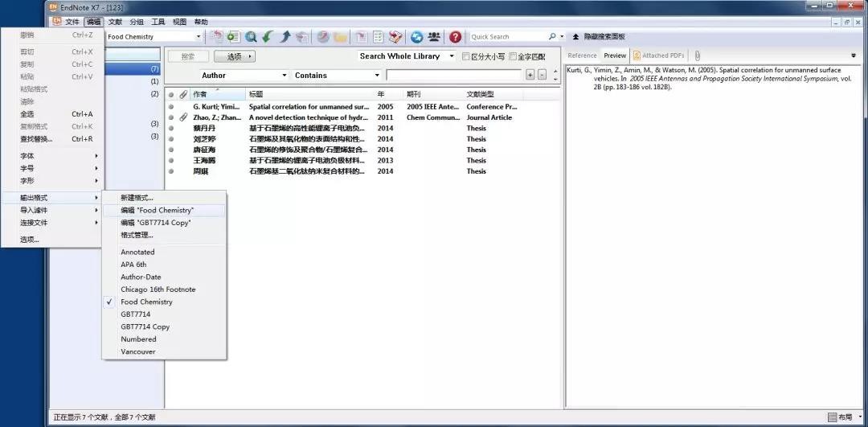Click the Quick Search magnifier icon
The height and width of the screenshot is (427, 868).
[x=552, y=36]
